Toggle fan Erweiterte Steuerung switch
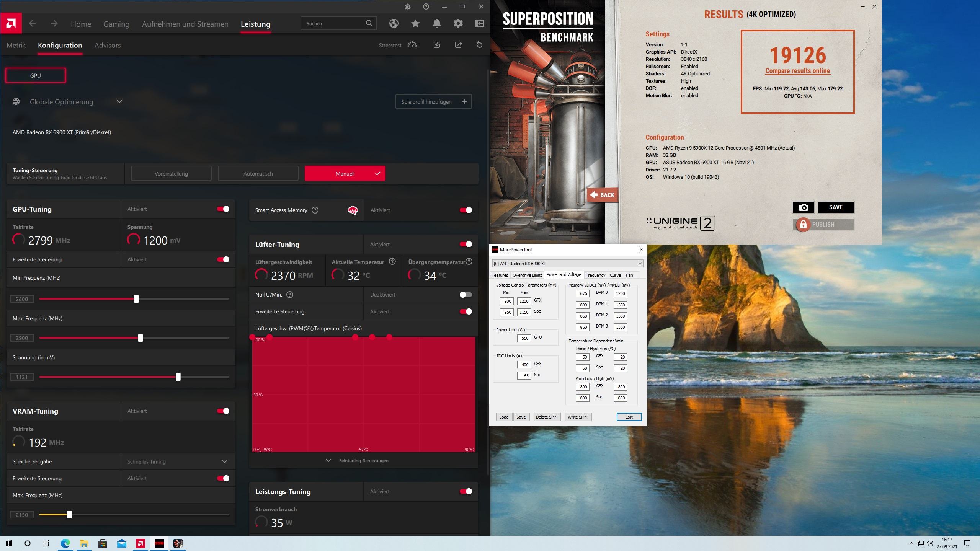The width and height of the screenshot is (980, 551). click(x=466, y=311)
